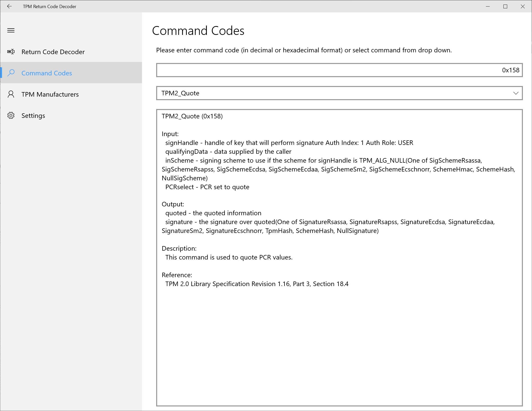Select the Command Codes navigation item
The height and width of the screenshot is (411, 532).
[47, 73]
